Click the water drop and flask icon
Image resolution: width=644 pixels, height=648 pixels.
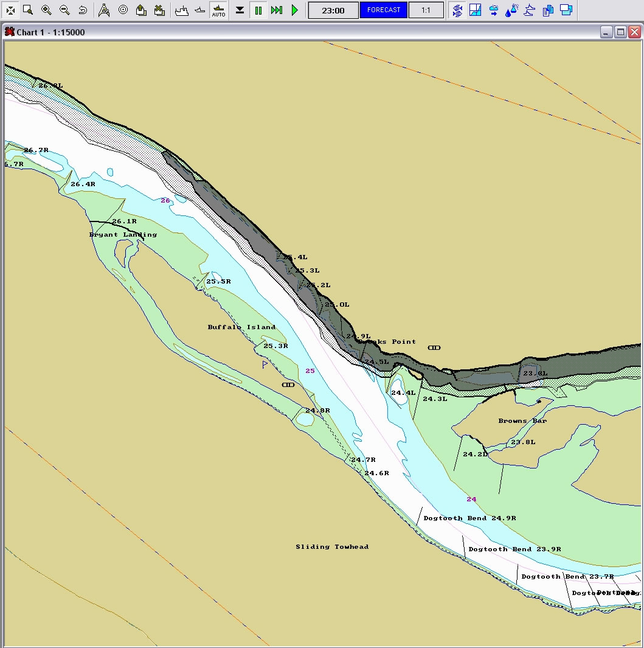pos(512,10)
